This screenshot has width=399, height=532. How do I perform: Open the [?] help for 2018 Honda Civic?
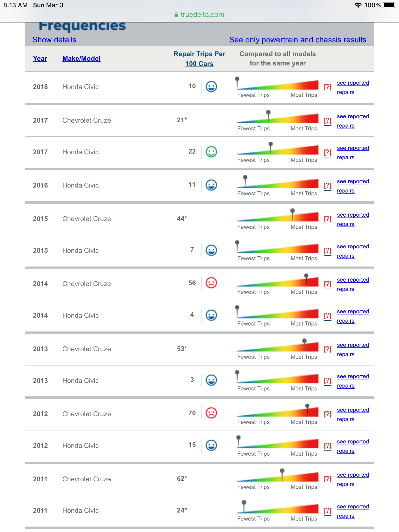point(328,87)
